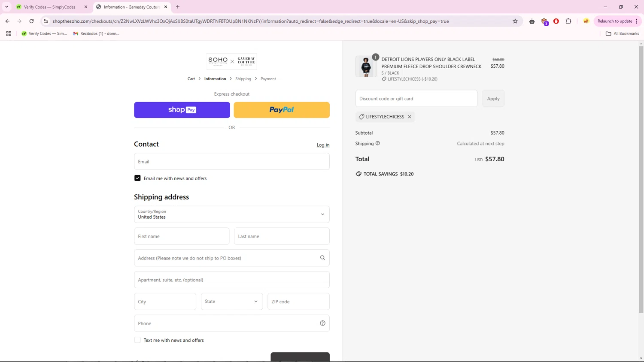Screen dimensions: 644x362
Task: View site information icon in address bar
Action: click(46, 21)
